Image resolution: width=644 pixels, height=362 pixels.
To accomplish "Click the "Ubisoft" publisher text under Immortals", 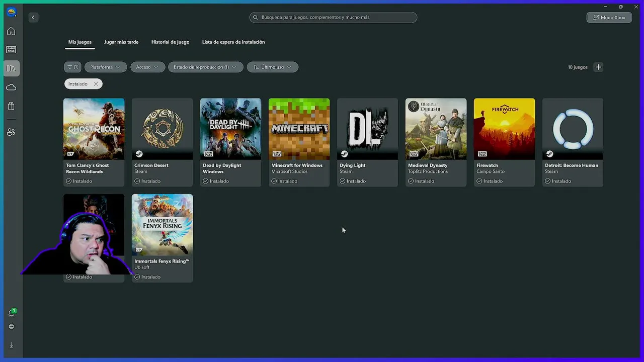I will [x=142, y=267].
